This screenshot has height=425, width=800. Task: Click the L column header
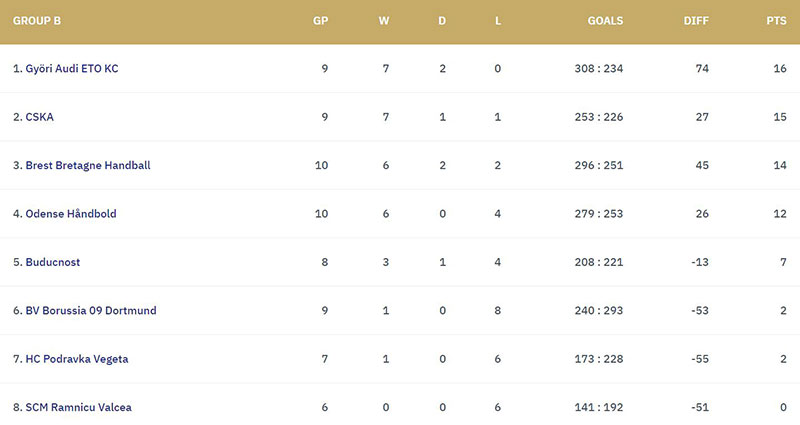[x=498, y=21]
